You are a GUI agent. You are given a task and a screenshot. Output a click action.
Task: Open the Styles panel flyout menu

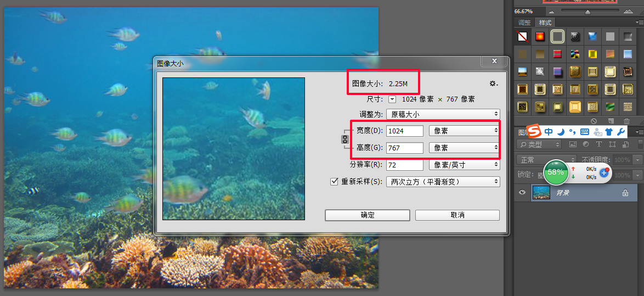[639, 23]
